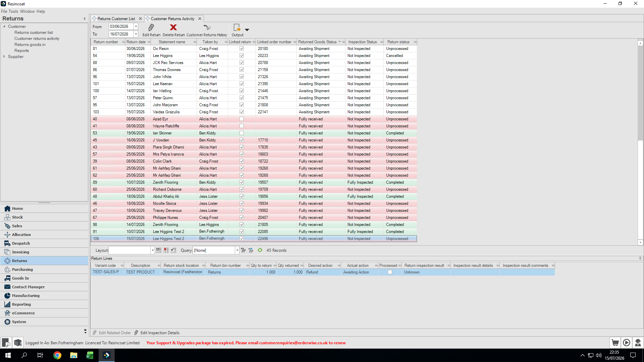Viewport: 644px width, 362px height.
Task: Click the stock cube info icon
Action: click(x=18, y=343)
